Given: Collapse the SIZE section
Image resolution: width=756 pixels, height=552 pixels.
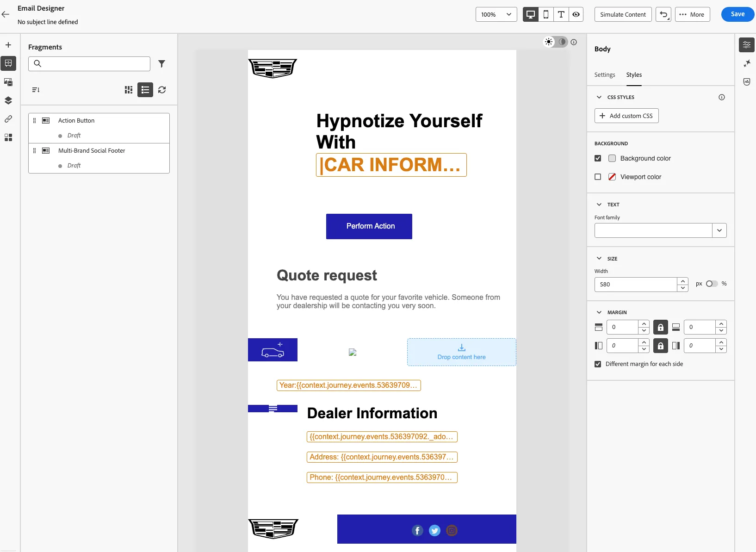Looking at the screenshot, I should pyautogui.click(x=599, y=259).
